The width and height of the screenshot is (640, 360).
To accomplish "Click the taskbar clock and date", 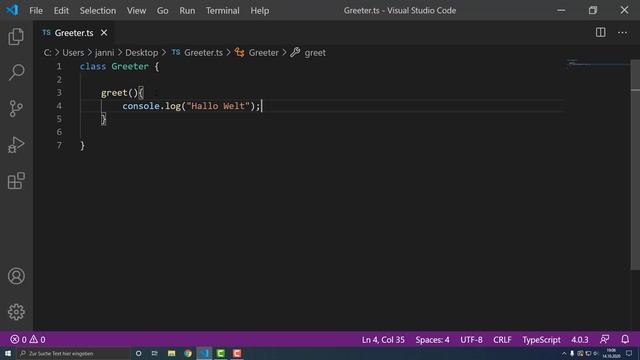I will click(611, 353).
